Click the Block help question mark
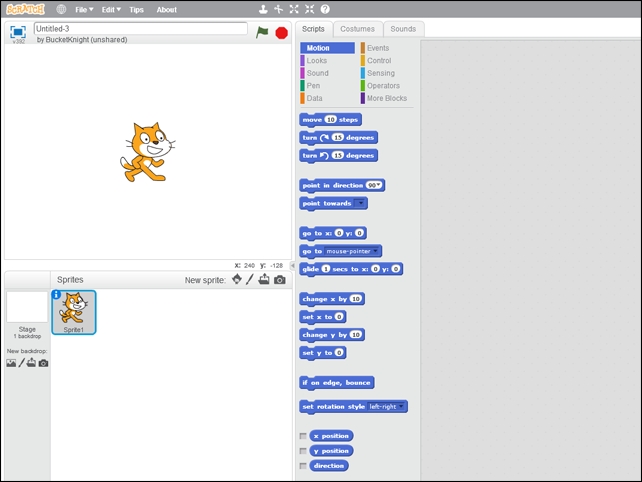The image size is (642, 482). (x=325, y=9)
